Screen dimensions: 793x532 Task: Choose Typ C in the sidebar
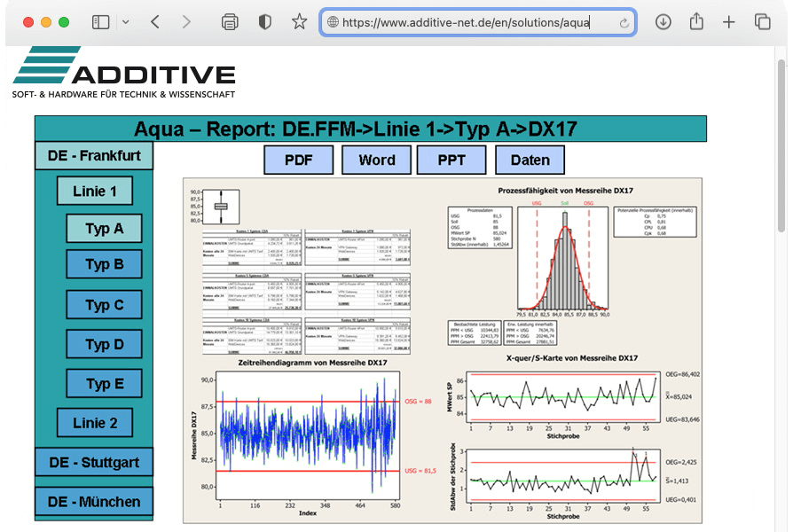(104, 304)
